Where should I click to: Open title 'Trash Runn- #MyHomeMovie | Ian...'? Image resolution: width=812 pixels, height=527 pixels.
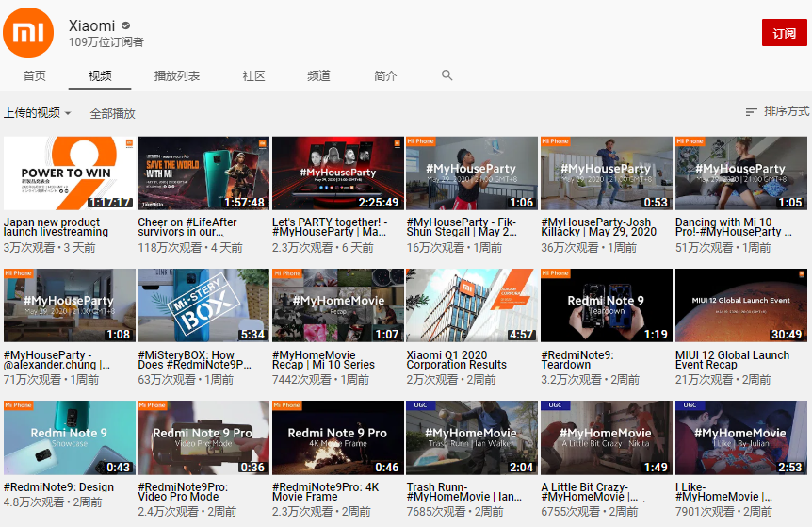464,492
